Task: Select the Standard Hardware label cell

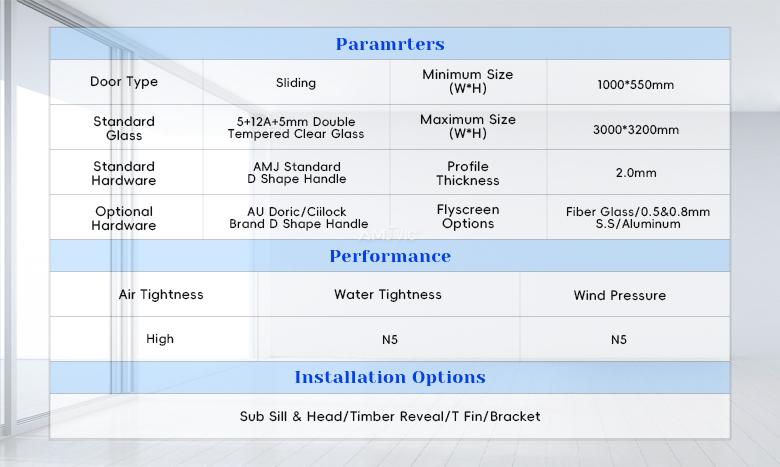Action: pyautogui.click(x=124, y=173)
